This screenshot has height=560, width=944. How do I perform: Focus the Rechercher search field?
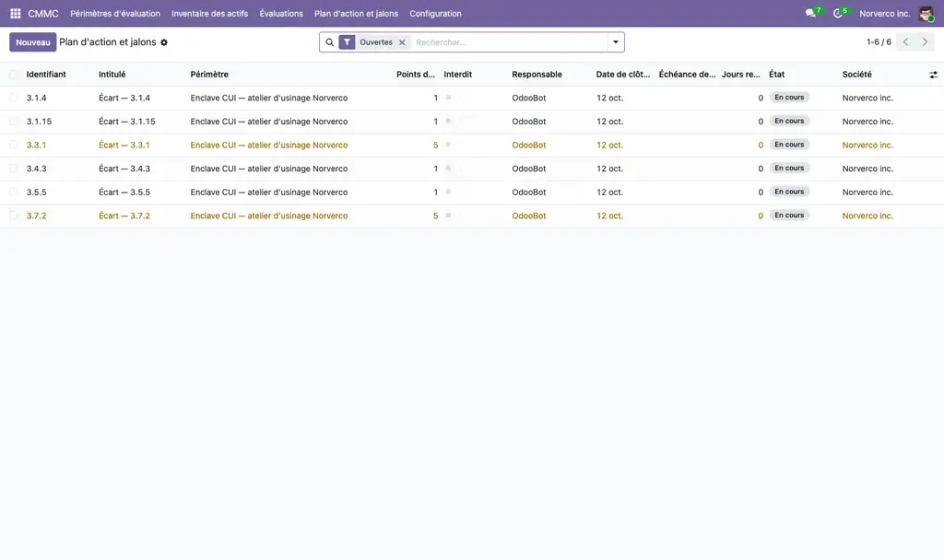pos(509,42)
